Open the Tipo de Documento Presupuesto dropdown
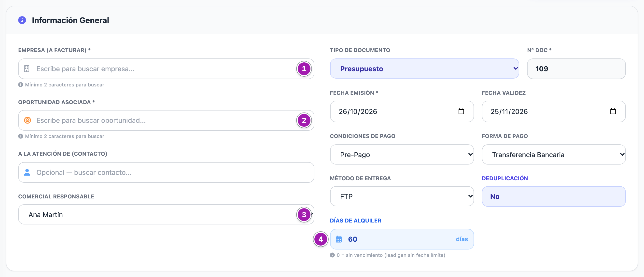This screenshot has width=644, height=277. coord(424,69)
